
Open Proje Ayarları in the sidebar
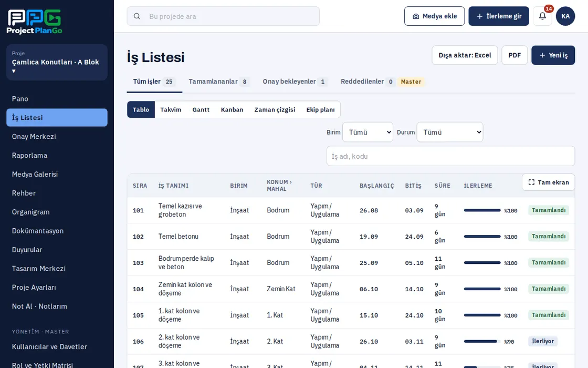click(x=57, y=287)
